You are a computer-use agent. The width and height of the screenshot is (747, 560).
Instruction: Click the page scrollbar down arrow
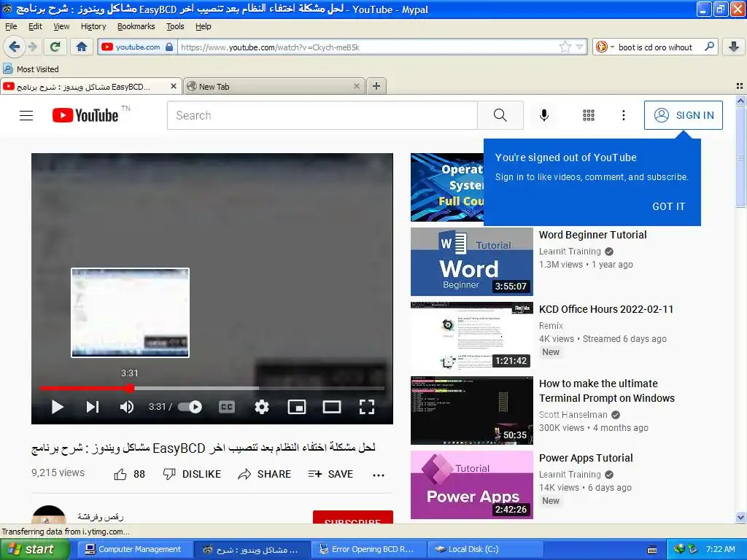tap(740, 518)
